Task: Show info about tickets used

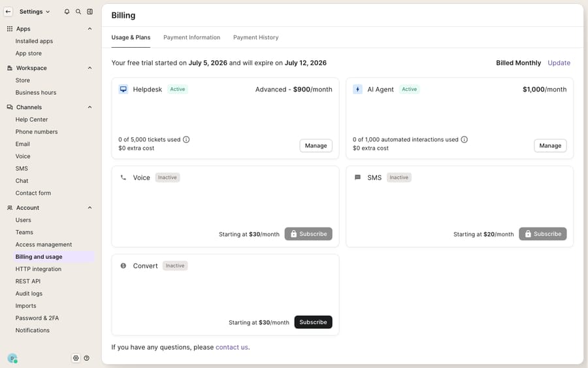Action: click(x=186, y=139)
